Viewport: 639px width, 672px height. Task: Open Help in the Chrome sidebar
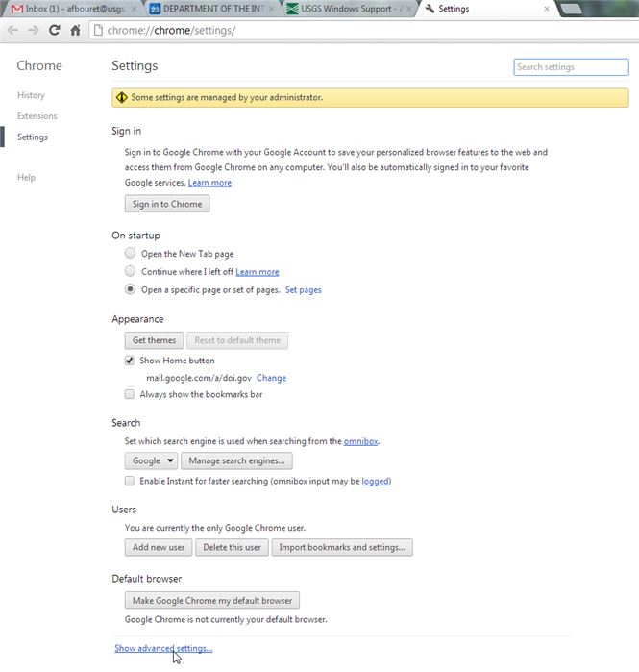(x=26, y=178)
